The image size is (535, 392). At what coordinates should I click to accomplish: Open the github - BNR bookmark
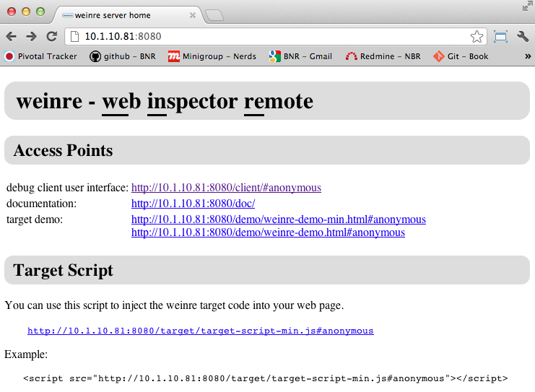pyautogui.click(x=123, y=56)
